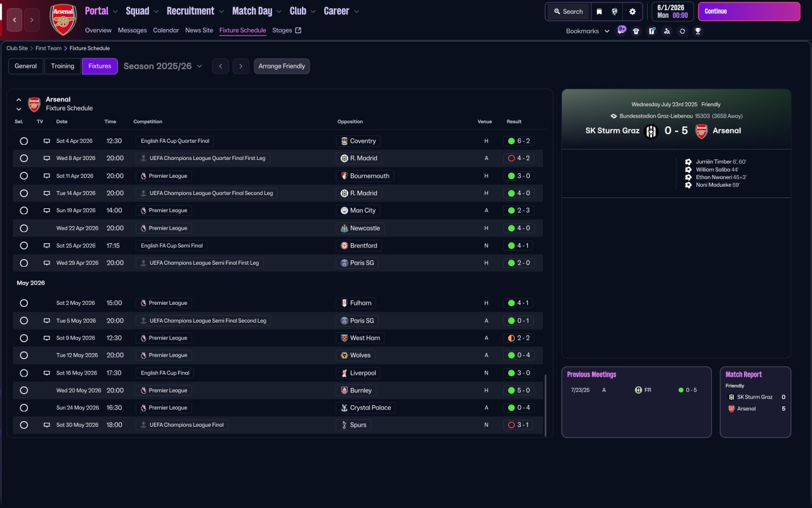The width and height of the screenshot is (812, 508).
Task: Click the Paris SG badge in April first leg
Action: (x=344, y=263)
